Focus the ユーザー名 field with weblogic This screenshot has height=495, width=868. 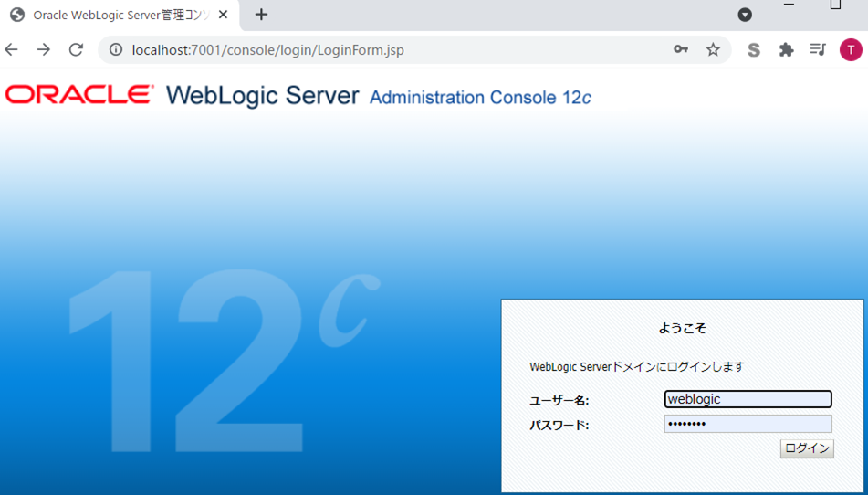point(748,399)
